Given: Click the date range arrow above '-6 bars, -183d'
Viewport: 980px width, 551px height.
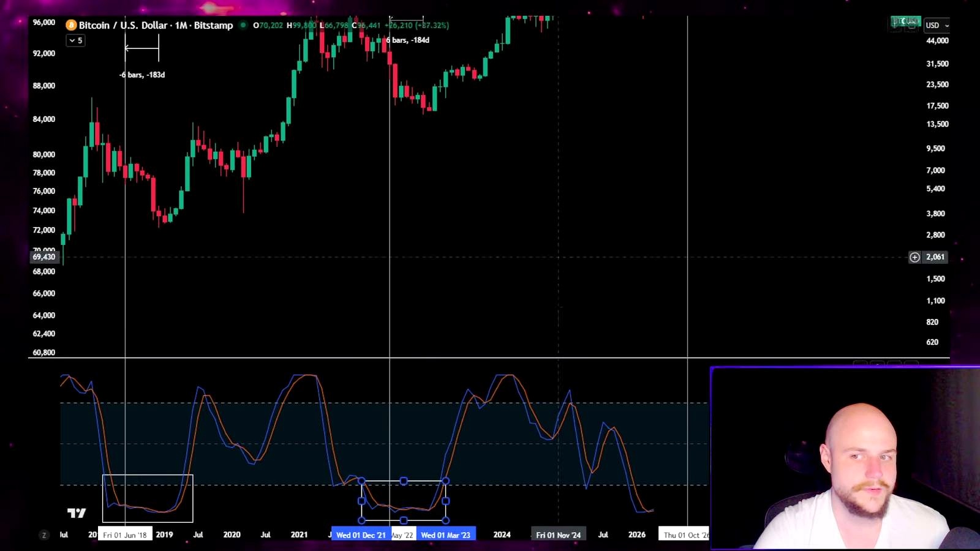Looking at the screenshot, I should tap(141, 48).
